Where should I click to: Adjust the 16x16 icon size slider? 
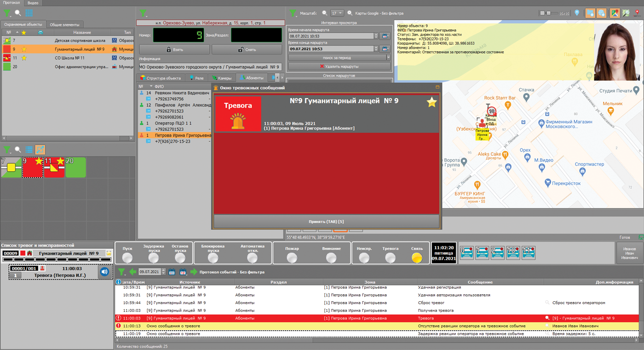coord(548,13)
